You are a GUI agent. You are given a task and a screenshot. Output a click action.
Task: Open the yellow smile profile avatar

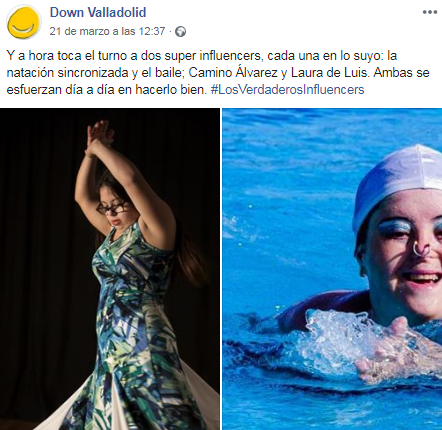tap(23, 23)
